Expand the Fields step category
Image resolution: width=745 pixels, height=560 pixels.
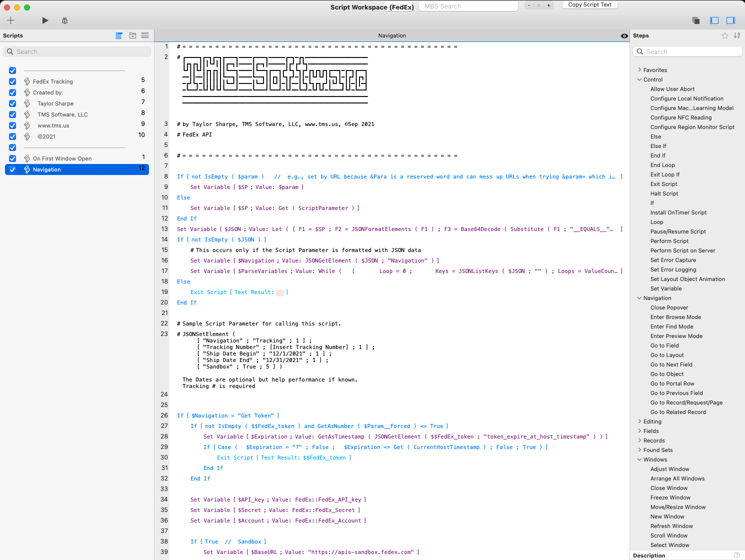(x=639, y=431)
